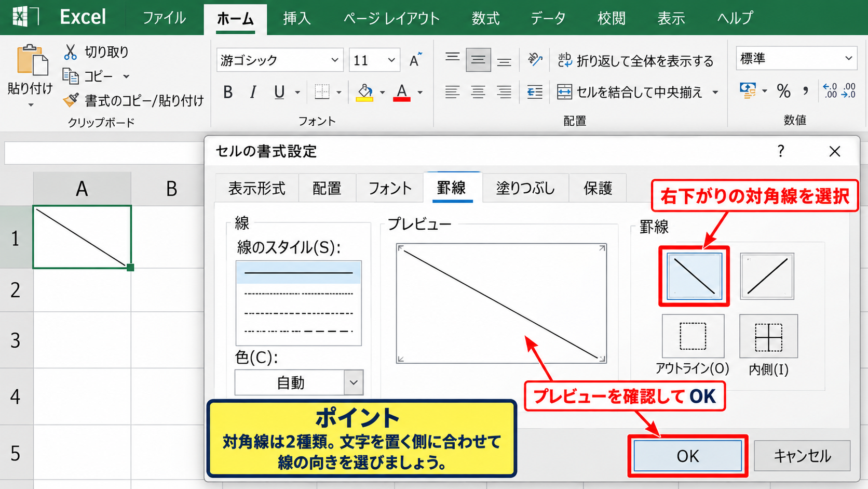The image size is (868, 489).
Task: Click the decrease indent icon
Action: point(535,92)
